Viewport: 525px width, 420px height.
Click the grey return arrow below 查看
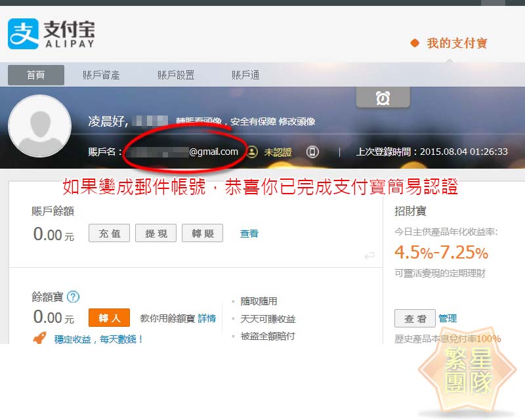click(369, 255)
